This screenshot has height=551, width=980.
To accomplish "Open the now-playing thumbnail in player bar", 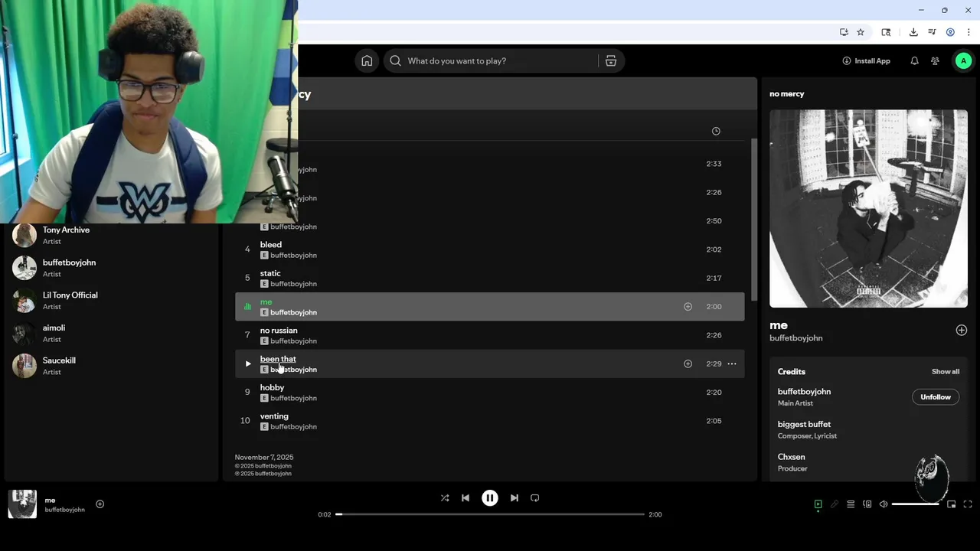I will 22,504.
